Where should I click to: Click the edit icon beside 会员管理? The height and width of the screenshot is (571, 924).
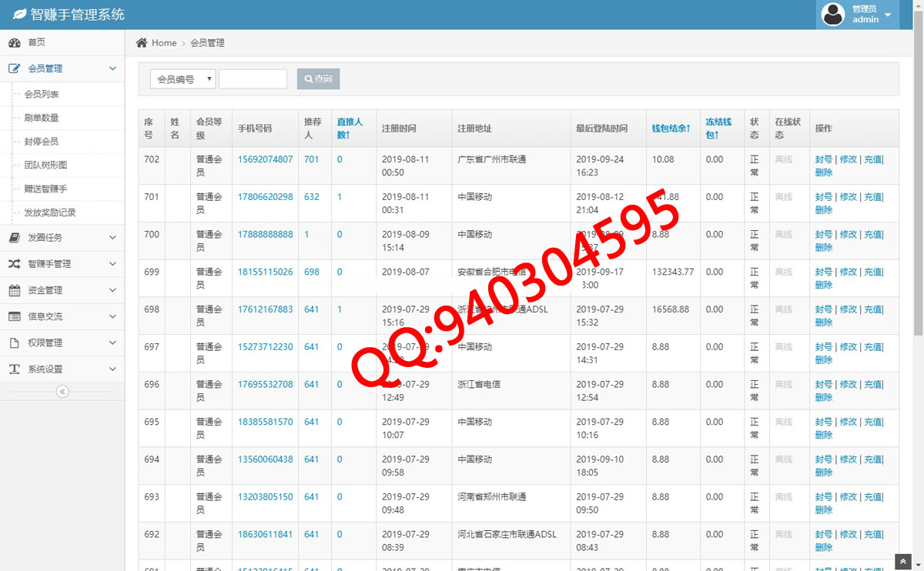(14, 68)
